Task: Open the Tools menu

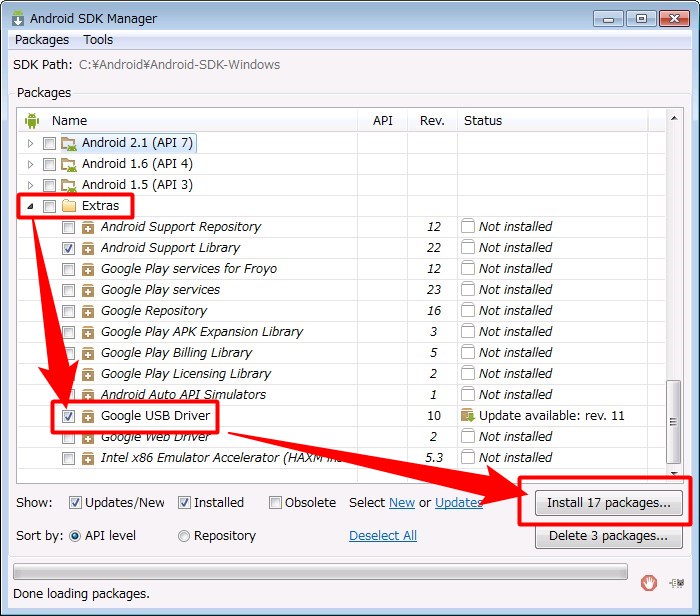Action: point(98,40)
